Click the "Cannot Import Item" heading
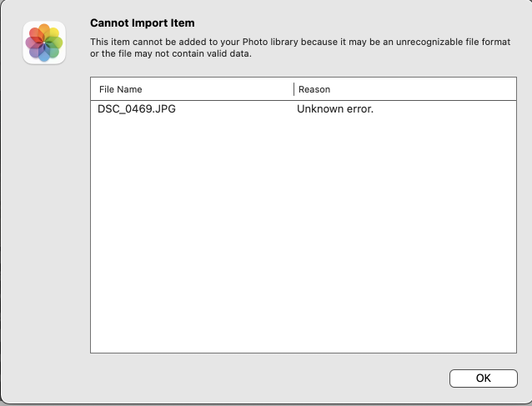Viewport: 532px width, 406px height. 142,23
